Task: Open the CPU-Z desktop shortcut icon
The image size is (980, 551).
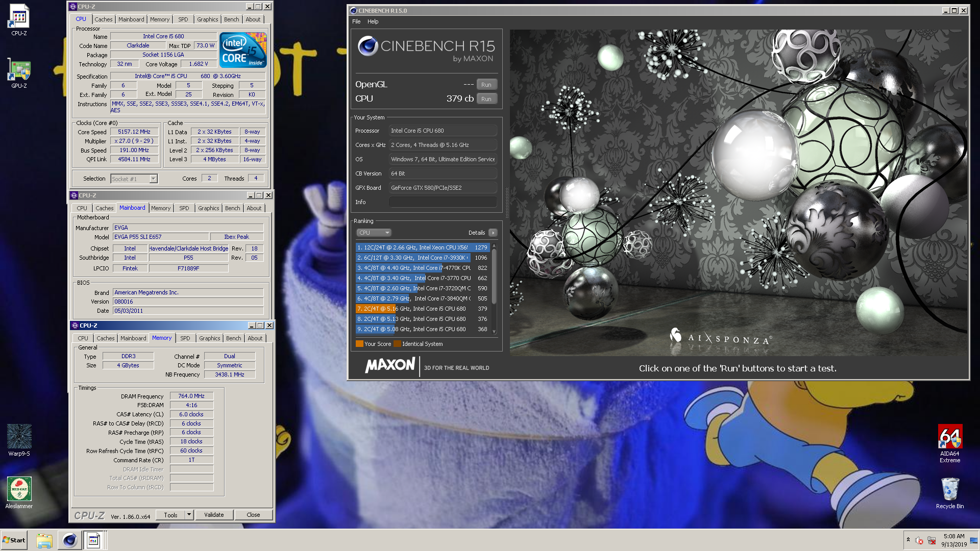Action: 19,19
